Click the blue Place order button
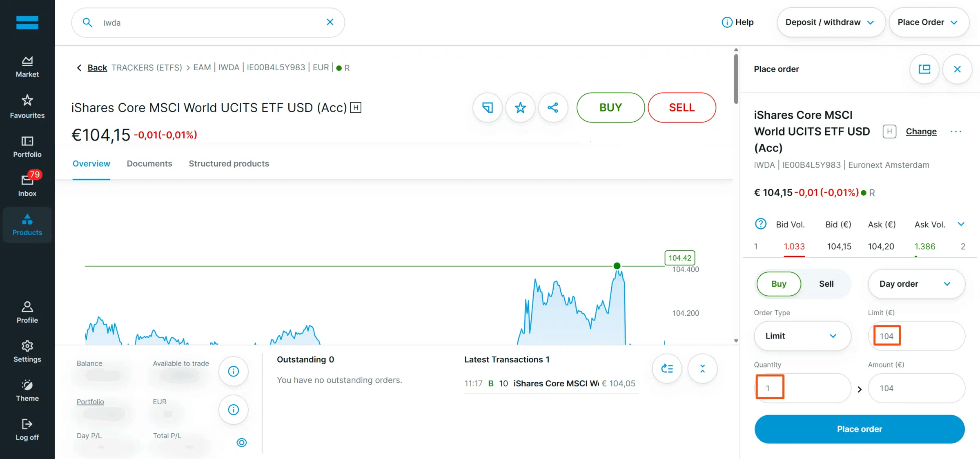 pyautogui.click(x=860, y=429)
